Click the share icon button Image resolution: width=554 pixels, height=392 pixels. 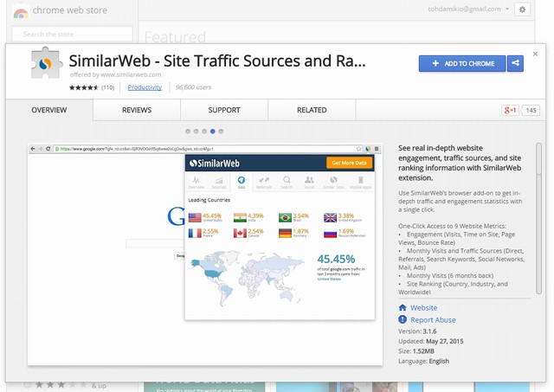516,63
